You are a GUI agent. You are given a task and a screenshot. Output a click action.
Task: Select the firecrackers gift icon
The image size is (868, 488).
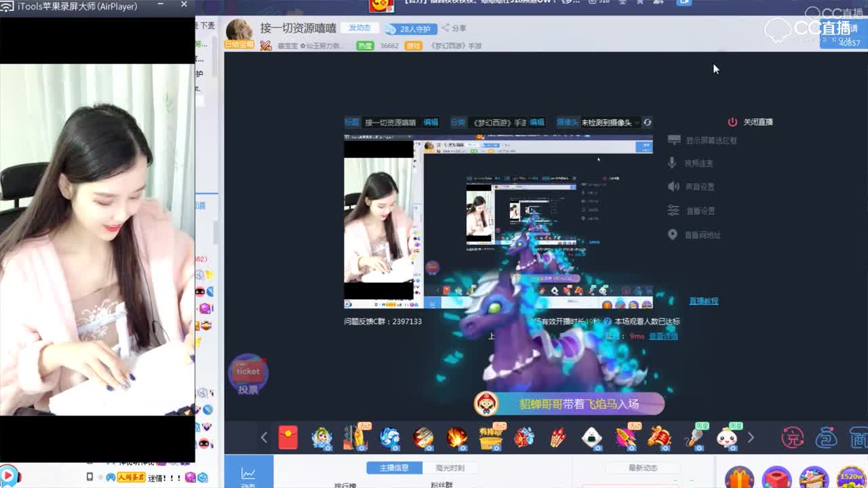tap(558, 438)
